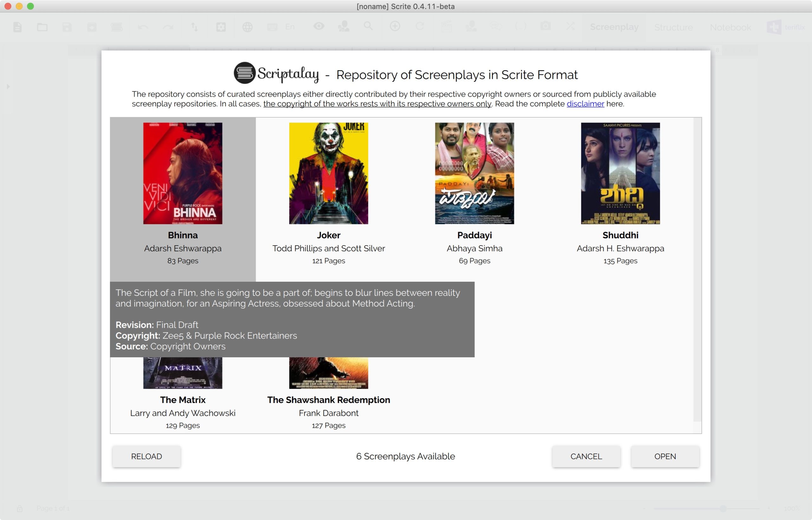Click the zoom slider handle in status bar
The width and height of the screenshot is (812, 520).
pos(723,508)
